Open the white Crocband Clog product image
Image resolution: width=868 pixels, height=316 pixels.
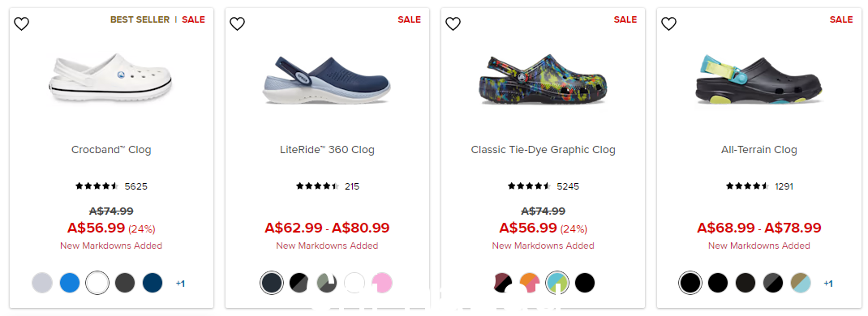[x=110, y=78]
